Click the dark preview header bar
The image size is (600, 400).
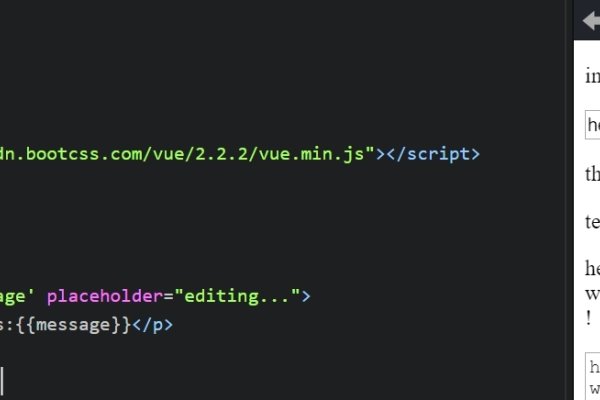[x=587, y=20]
